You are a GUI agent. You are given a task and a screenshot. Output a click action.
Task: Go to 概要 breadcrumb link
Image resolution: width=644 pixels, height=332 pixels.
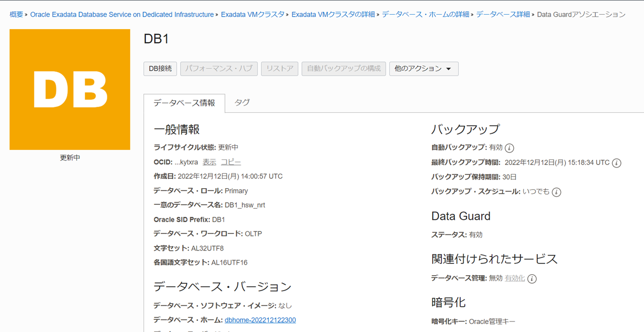(16, 15)
